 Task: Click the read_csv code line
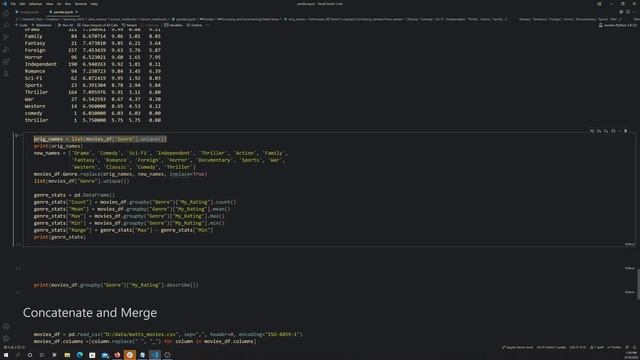(168, 334)
